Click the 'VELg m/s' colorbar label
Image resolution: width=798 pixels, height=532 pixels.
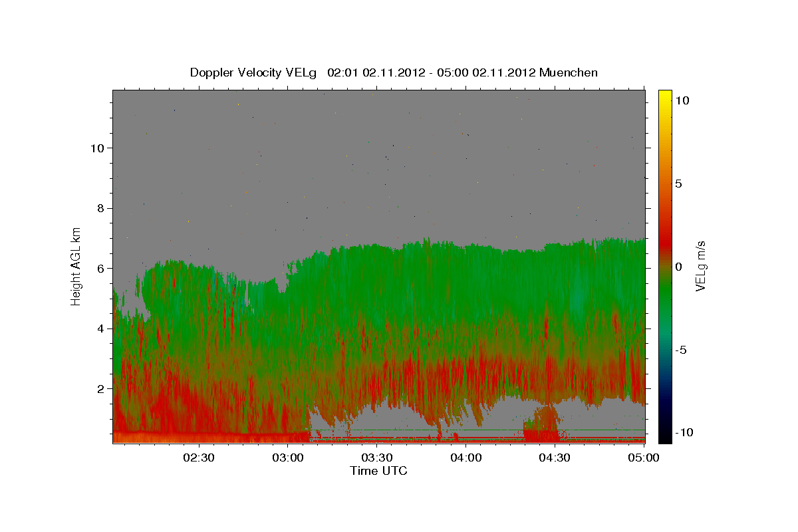(701, 267)
